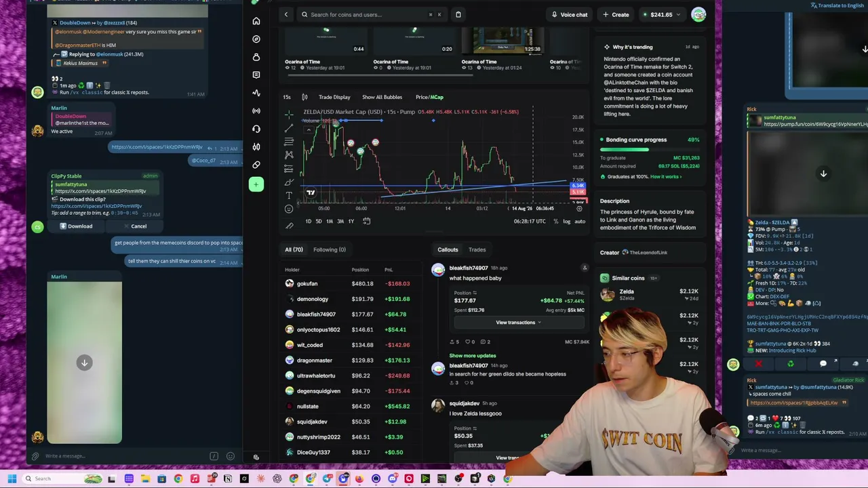Open File Explorer from the taskbar
This screenshot has height=488, width=868.
(145, 479)
